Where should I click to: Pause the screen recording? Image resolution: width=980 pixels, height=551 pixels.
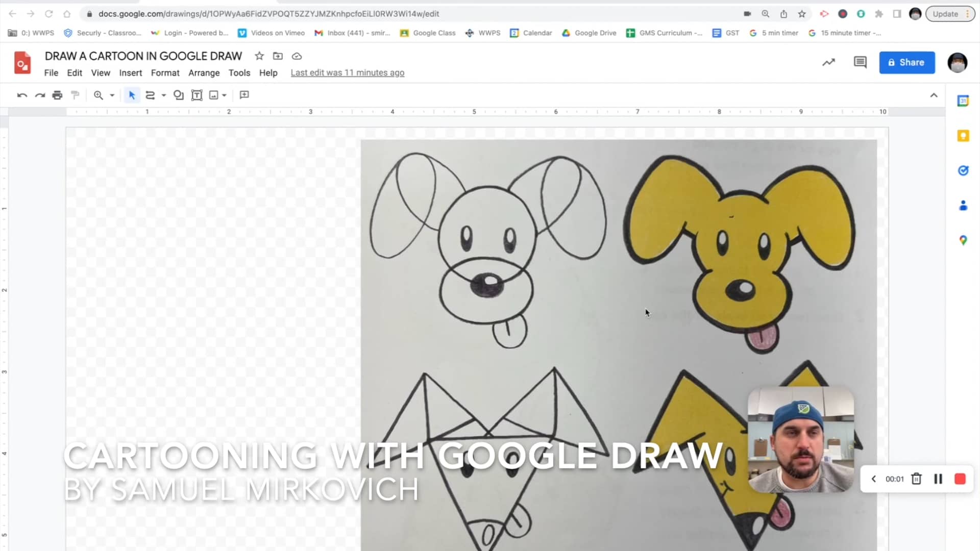[938, 479]
